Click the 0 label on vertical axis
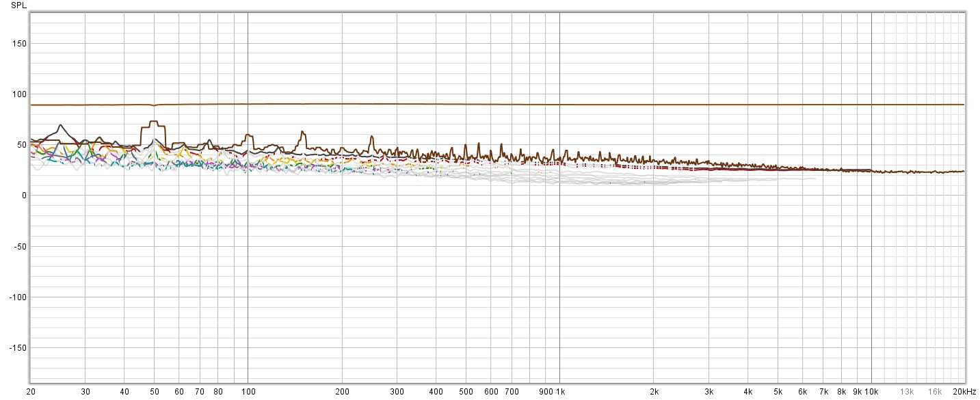Image resolution: width=980 pixels, height=400 pixels. 24,196
